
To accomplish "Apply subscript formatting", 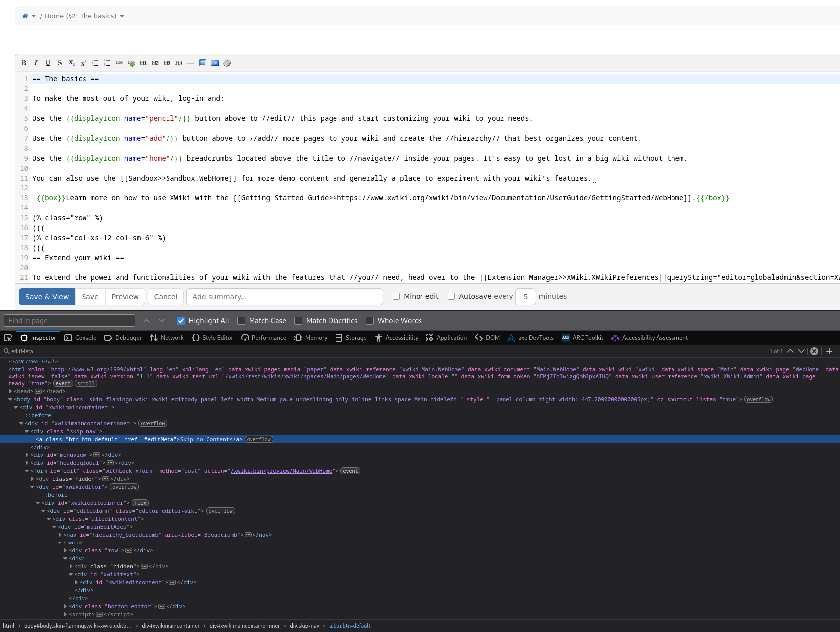I will point(72,63).
